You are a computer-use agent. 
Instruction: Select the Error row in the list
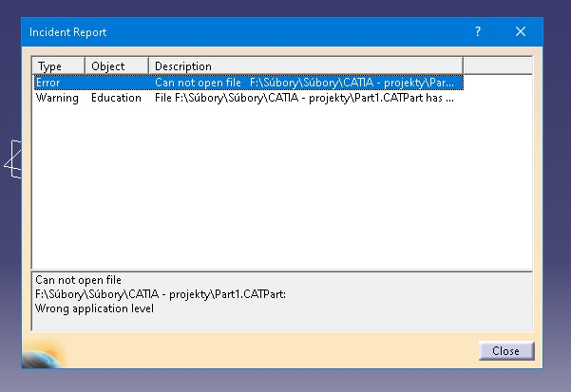pyautogui.click(x=249, y=83)
